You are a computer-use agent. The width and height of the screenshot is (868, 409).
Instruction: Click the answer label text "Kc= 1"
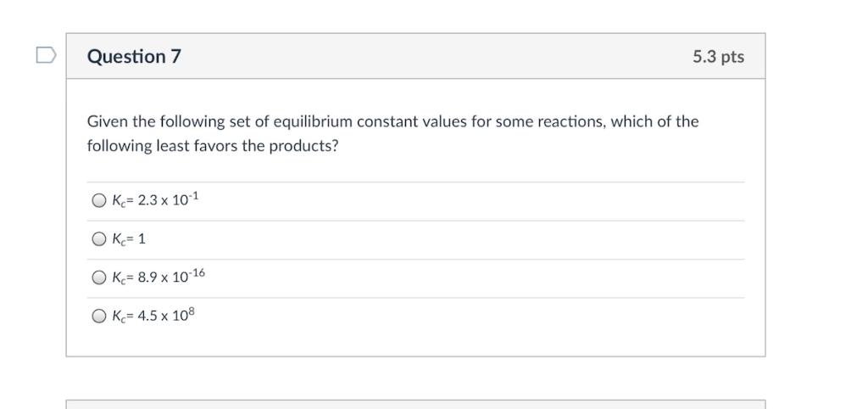pyautogui.click(x=129, y=239)
